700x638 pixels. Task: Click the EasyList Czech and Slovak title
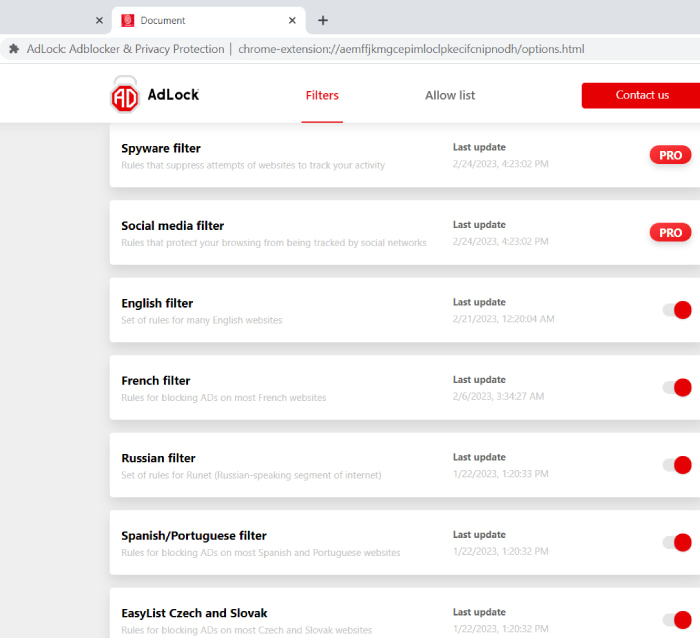[x=194, y=613]
